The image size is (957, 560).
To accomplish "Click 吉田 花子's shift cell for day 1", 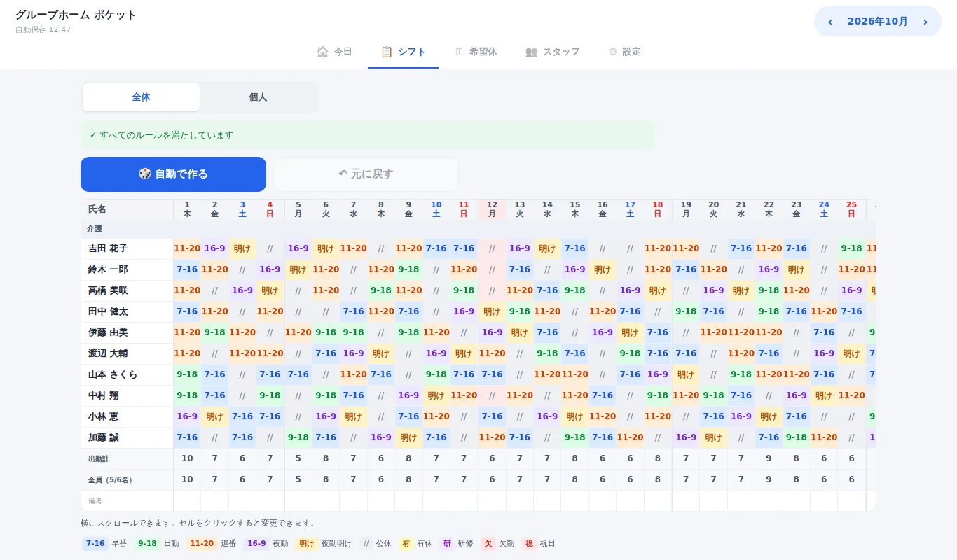I will point(187,248).
